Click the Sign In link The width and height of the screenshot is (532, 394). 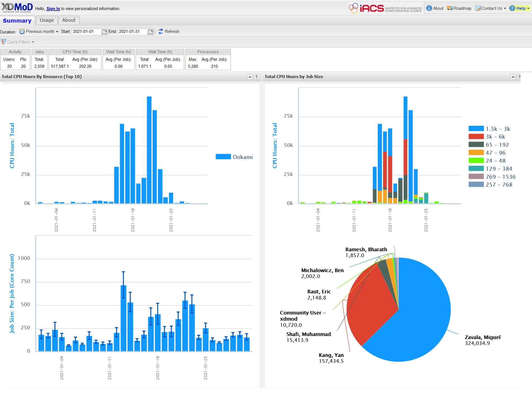coord(53,9)
